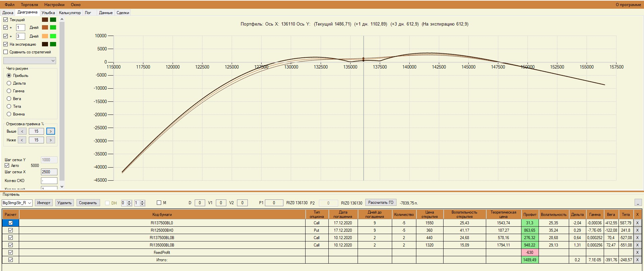Viewport: 644px width, 271px height.
Task: Enable the 'Сравнить со стратегией' checkbox
Action: [5, 52]
